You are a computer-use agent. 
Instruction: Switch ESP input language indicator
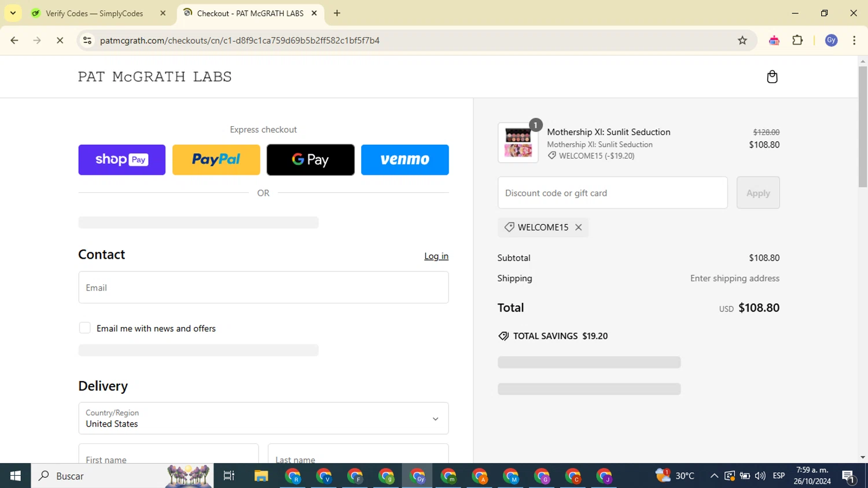tap(779, 476)
